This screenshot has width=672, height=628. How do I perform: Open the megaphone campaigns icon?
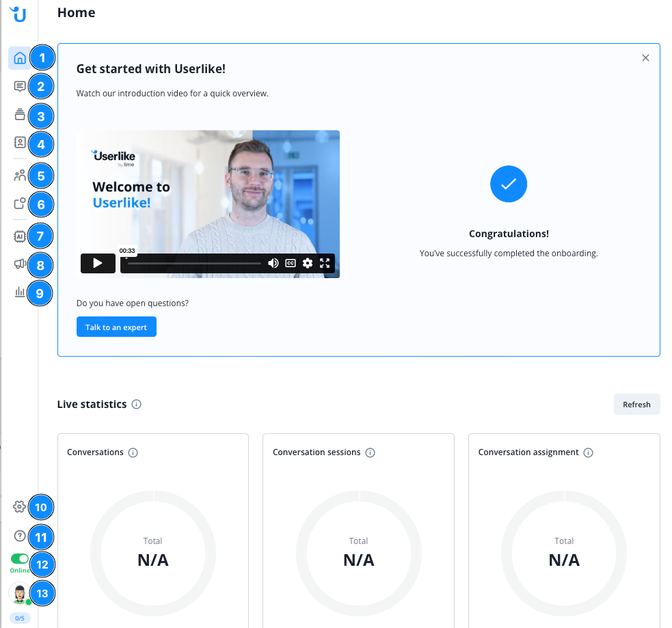[20, 264]
